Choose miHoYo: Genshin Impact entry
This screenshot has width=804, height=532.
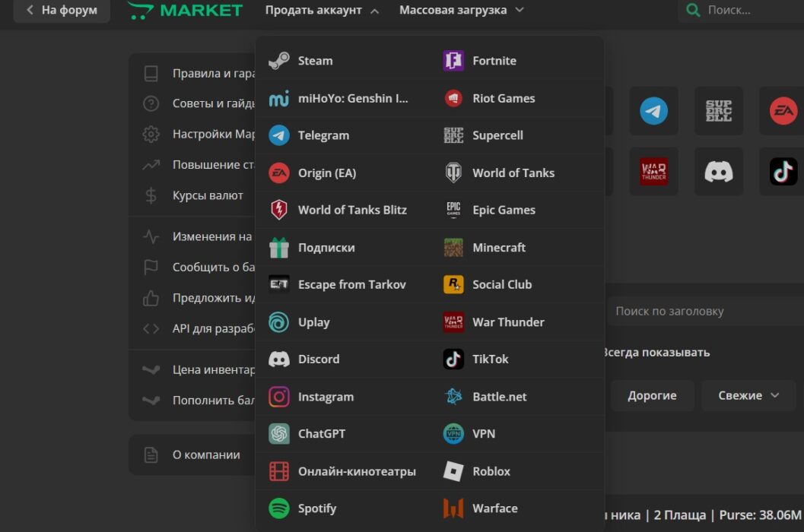tap(342, 98)
